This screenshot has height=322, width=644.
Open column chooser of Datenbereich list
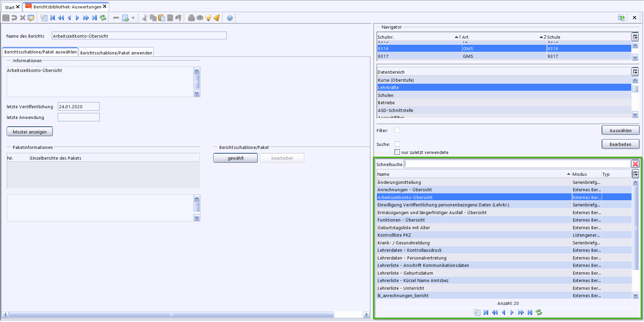point(635,71)
